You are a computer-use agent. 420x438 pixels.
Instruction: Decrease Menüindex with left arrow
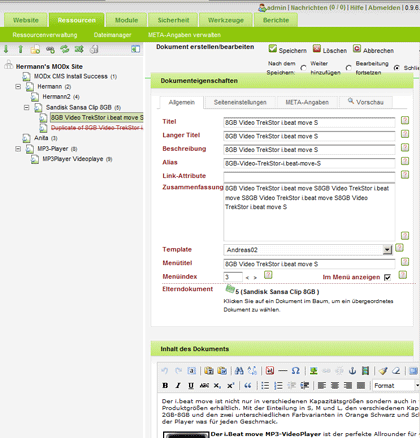click(247, 278)
